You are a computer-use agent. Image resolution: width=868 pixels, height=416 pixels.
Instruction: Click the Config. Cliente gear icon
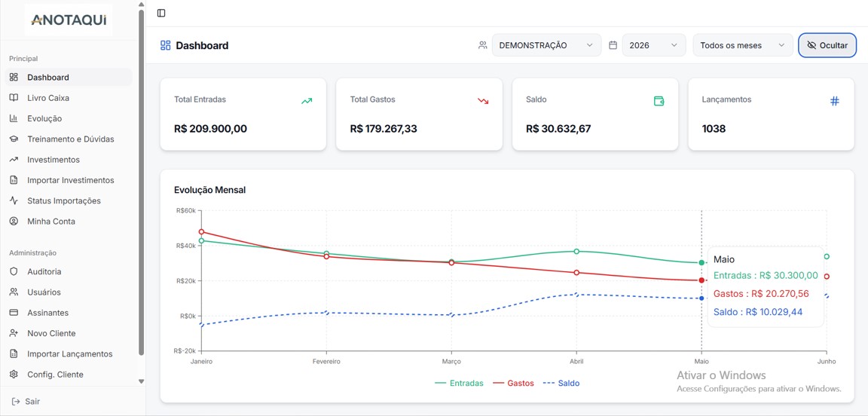tap(14, 375)
